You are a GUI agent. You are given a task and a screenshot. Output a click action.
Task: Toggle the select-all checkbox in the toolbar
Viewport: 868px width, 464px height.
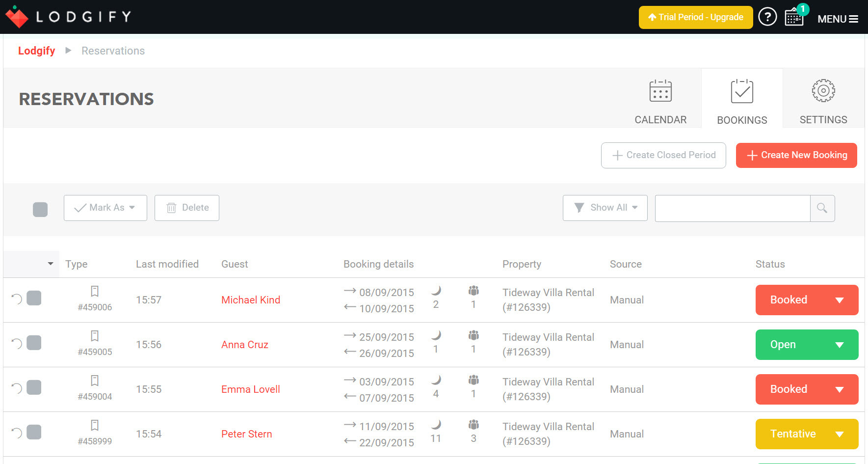(x=40, y=210)
